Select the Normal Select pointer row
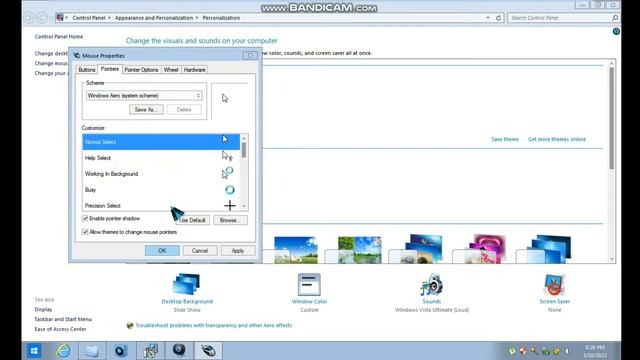This screenshot has height=360, width=640. (161, 142)
